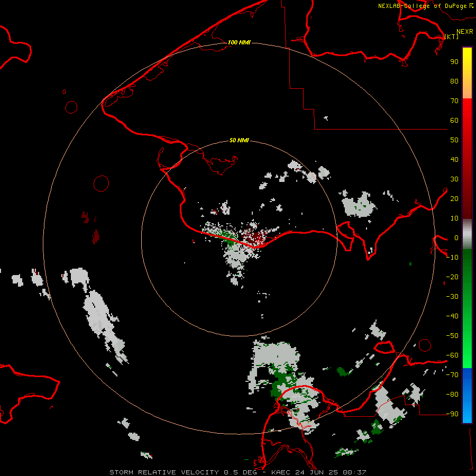Select the 60 value on velocity scale
Screen dimensions: 476x476
[454, 121]
